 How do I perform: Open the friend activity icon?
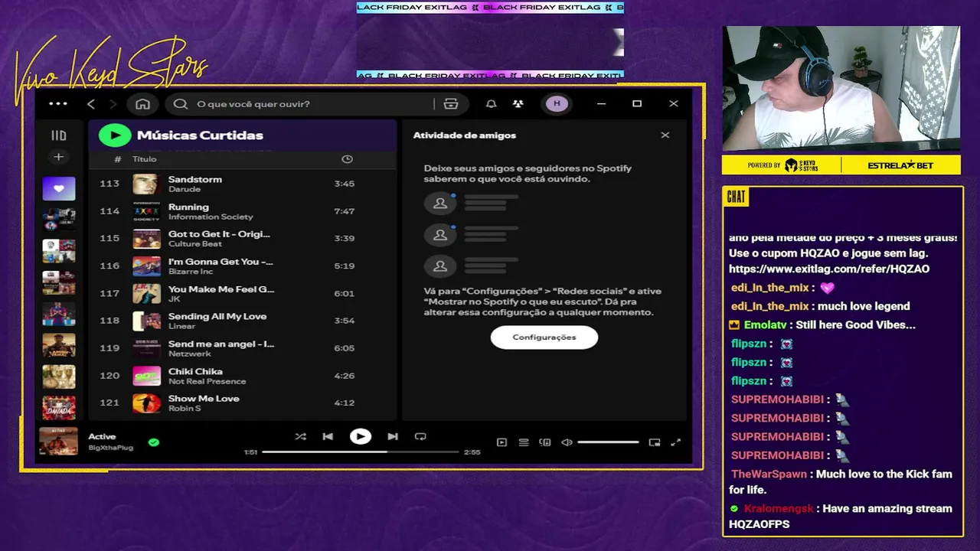[x=518, y=104]
